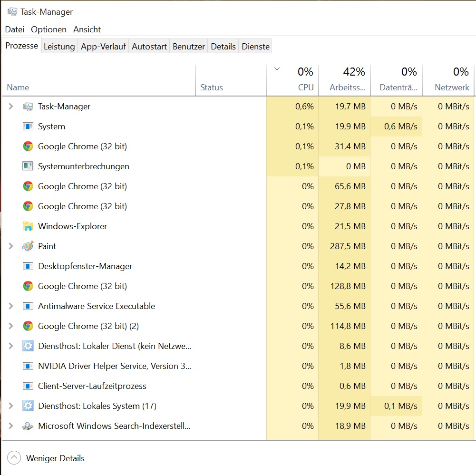Expand the Task-Manager process group
The width and height of the screenshot is (476, 475).
click(11, 106)
